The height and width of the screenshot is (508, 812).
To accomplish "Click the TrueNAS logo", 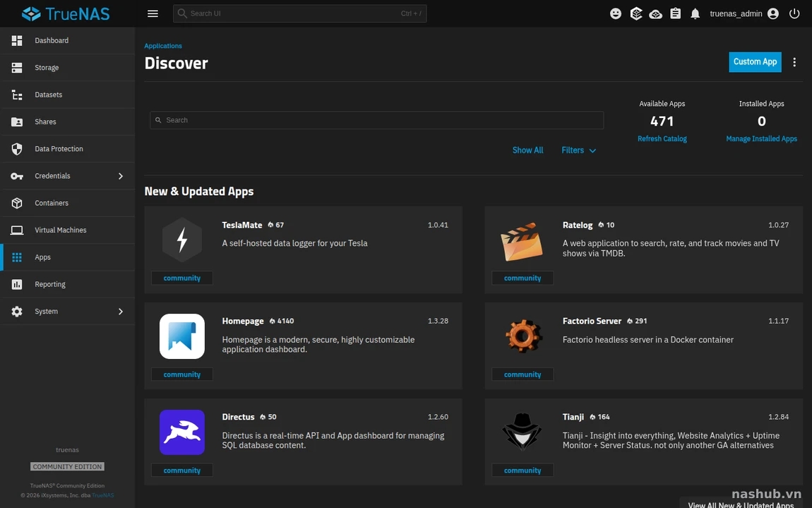I will coord(66,13).
